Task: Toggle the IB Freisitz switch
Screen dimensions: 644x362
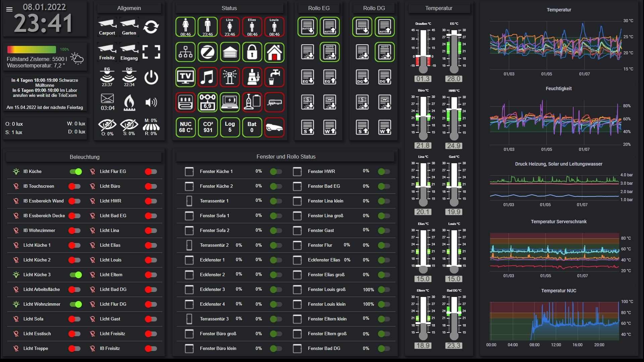Action: [151, 349]
